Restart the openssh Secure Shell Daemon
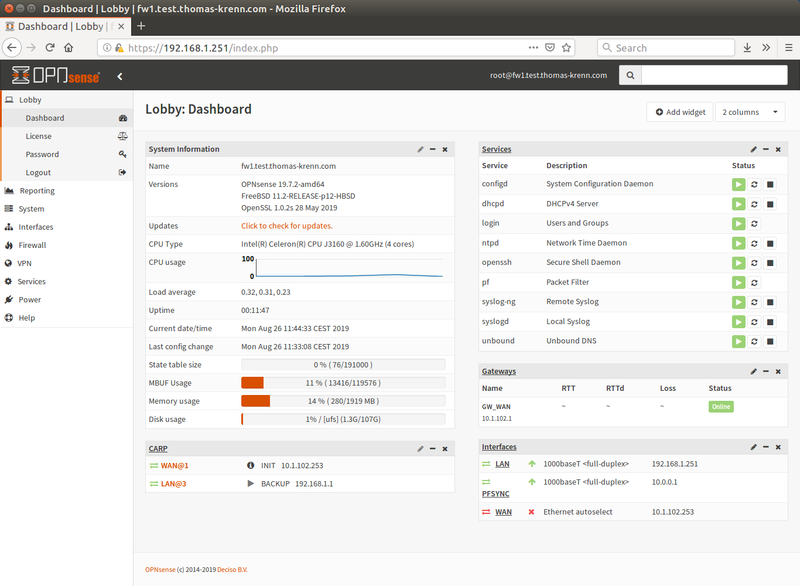 [754, 263]
